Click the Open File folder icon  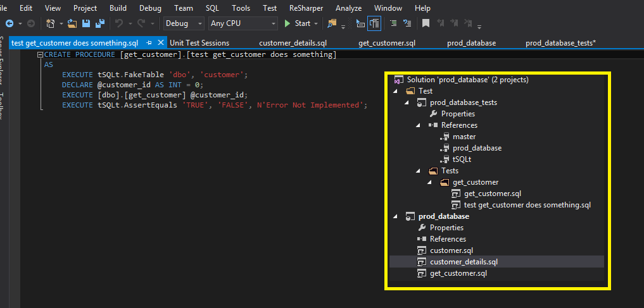[72, 23]
